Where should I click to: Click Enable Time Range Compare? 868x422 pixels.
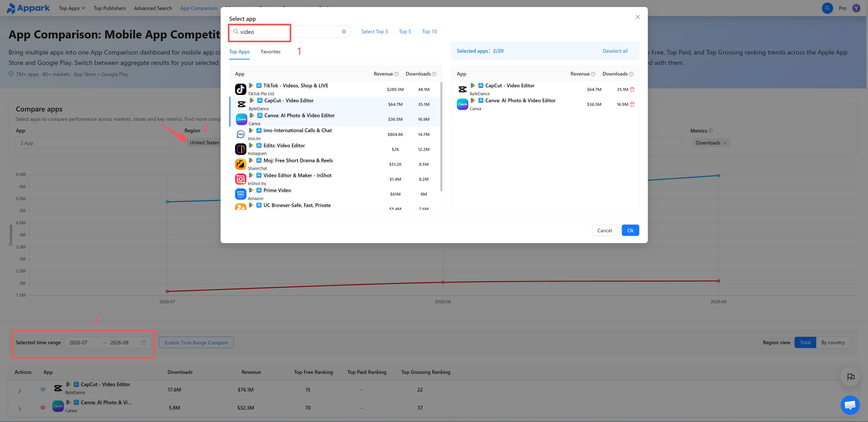click(x=196, y=342)
